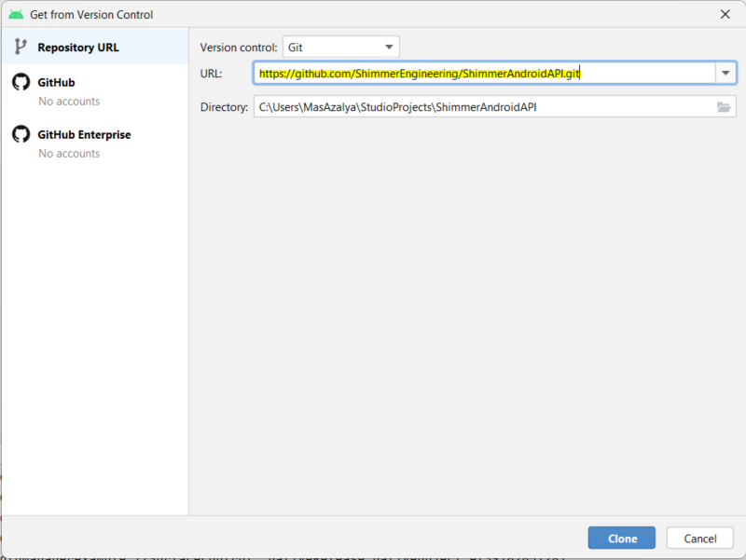Click 'No accounts' under GitHub Enterprise
Image resolution: width=746 pixels, height=560 pixels.
pyautogui.click(x=69, y=154)
